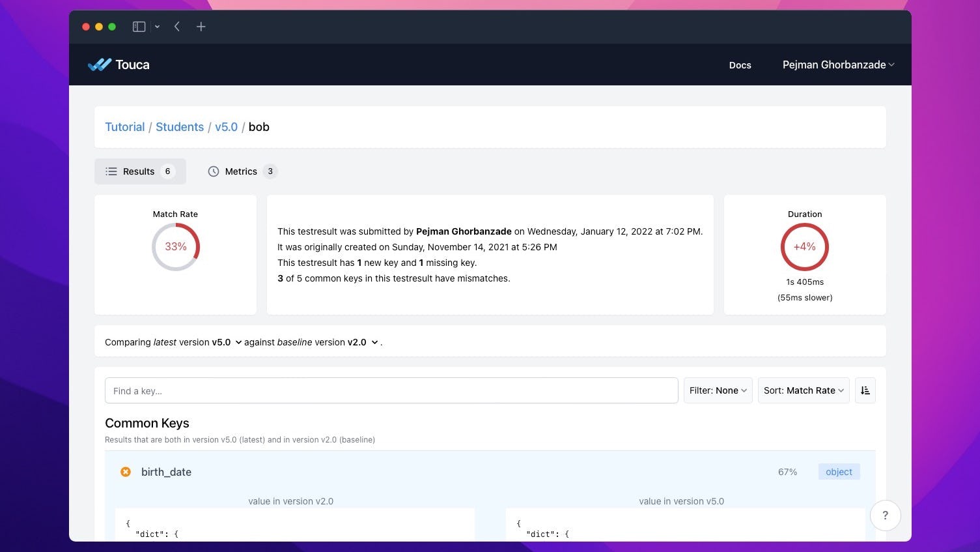Open the help question mark button
Image resolution: width=980 pixels, height=552 pixels.
886,516
